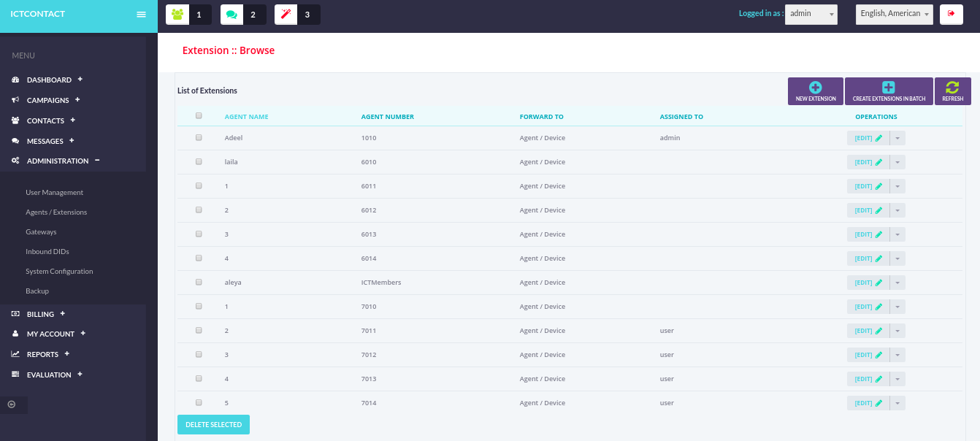Click the My Account person icon
This screenshot has height=441, width=980.
coord(15,334)
